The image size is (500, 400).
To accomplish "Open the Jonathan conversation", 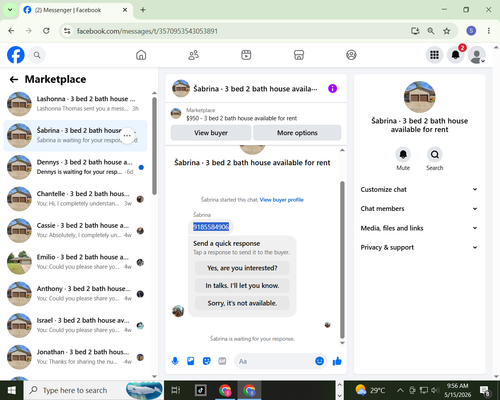I will [75, 357].
